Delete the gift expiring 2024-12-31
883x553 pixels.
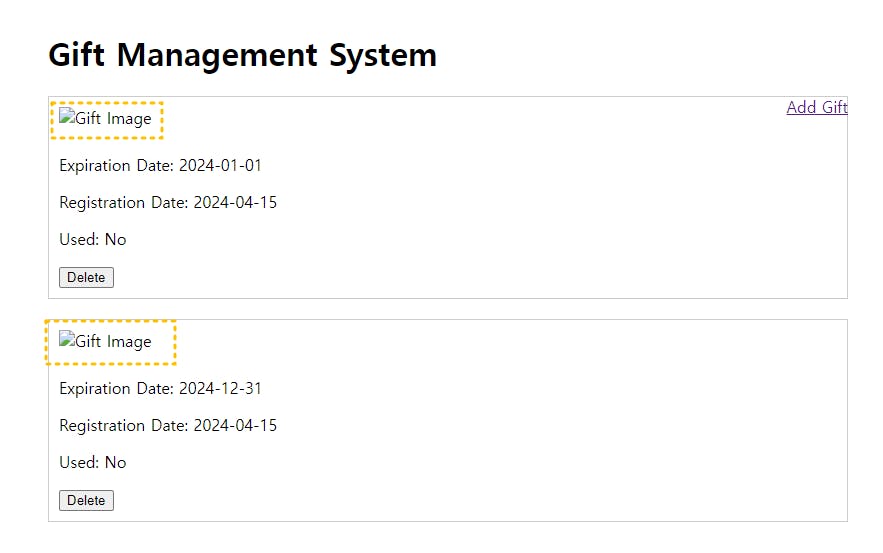[86, 500]
